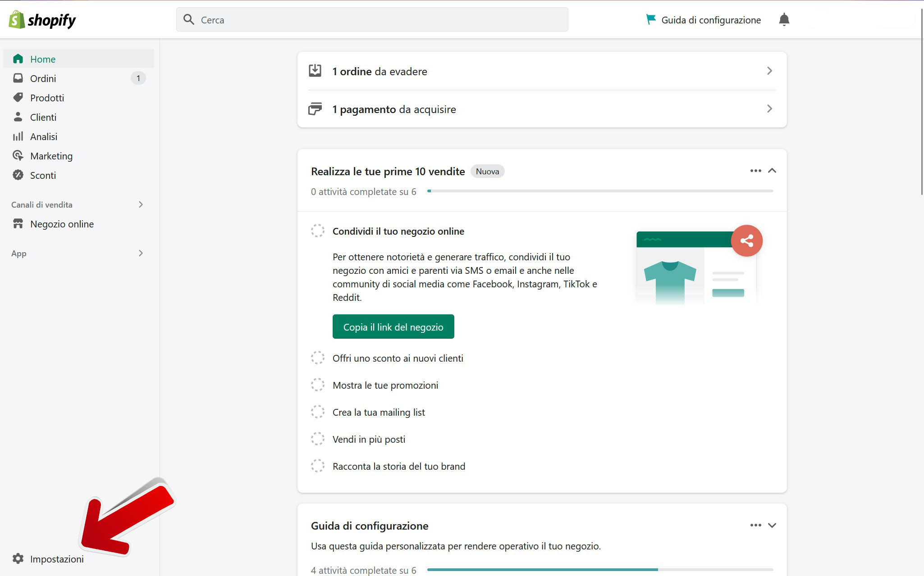
Task: Click the Marketing target icon in sidebar
Action: (x=18, y=156)
